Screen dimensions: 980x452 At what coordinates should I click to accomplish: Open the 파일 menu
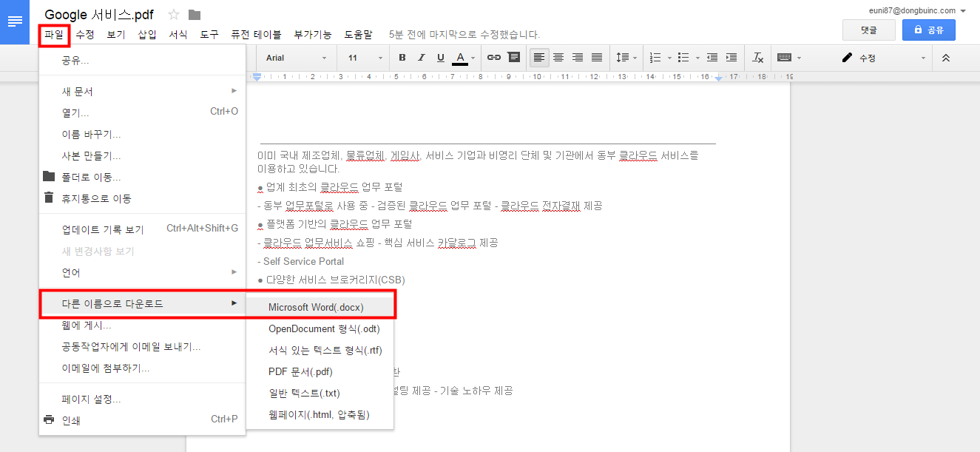point(54,35)
